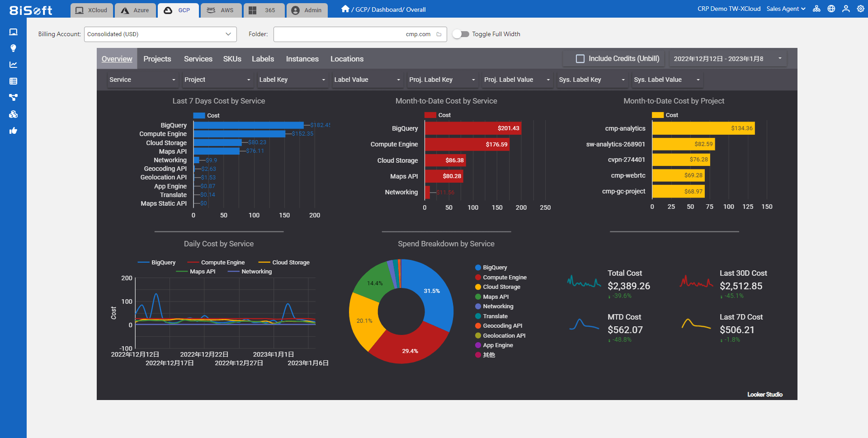The width and height of the screenshot is (868, 438).
Task: Click the BigQuery $201.43 bar
Action: (473, 128)
